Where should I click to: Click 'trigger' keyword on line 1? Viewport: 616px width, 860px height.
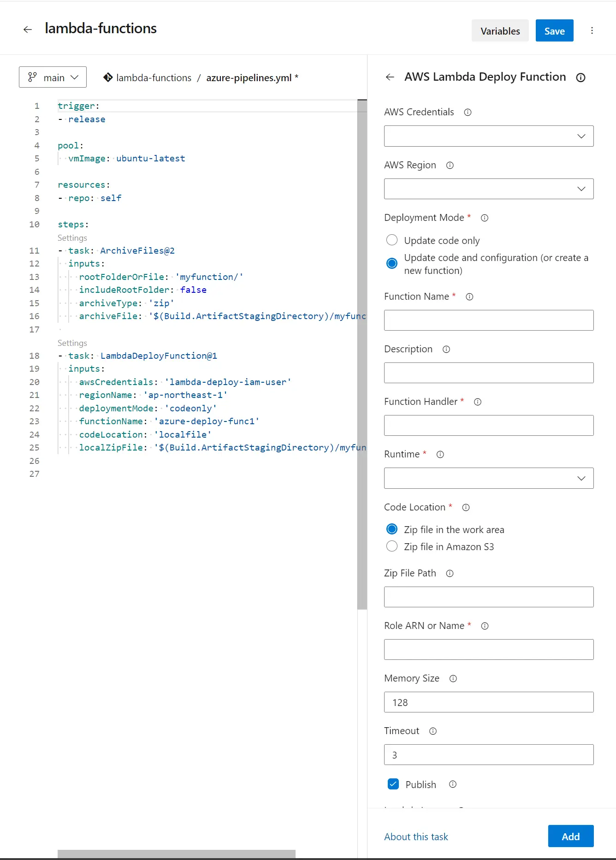pyautogui.click(x=76, y=106)
